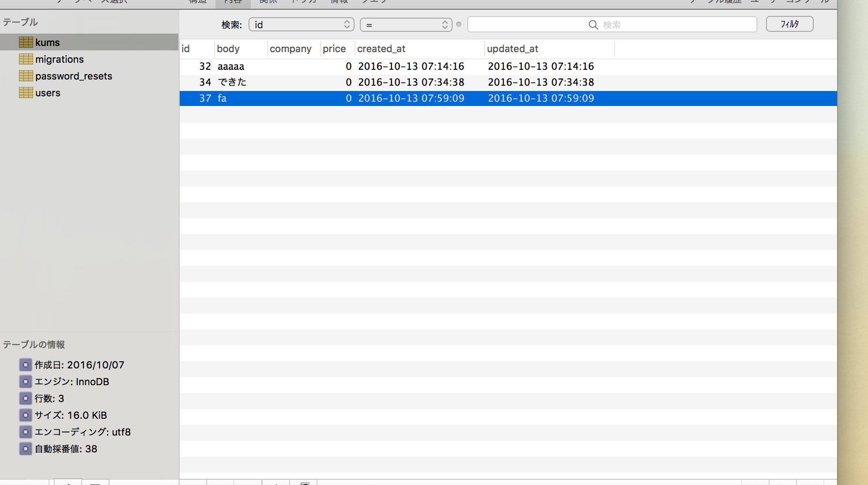Click the info bullet beside 自動採番値: 38

click(x=25, y=449)
